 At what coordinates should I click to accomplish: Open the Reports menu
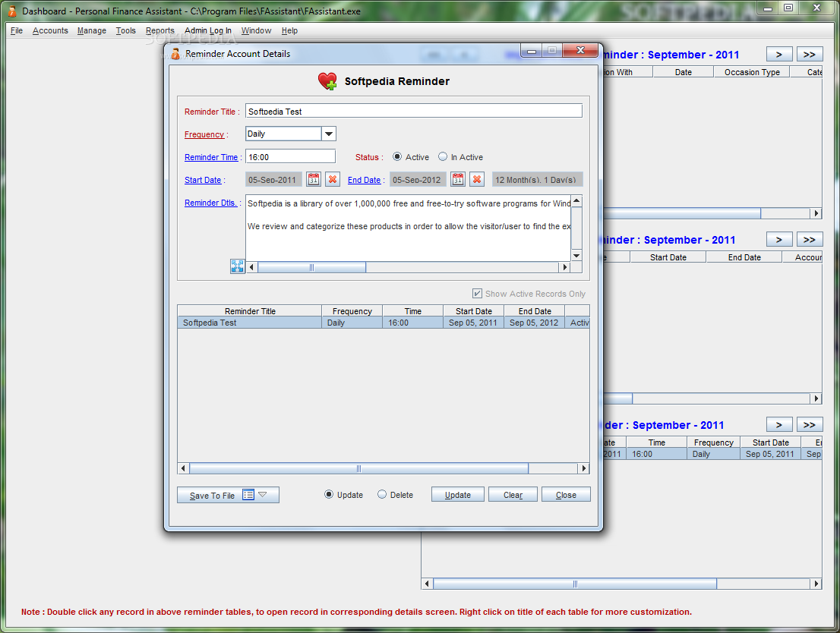pyautogui.click(x=160, y=30)
